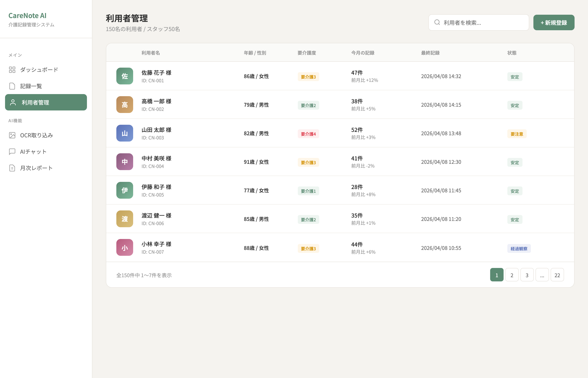Viewport: 588px width, 378px height.
Task: Click the 状態 column header
Action: pos(512,53)
